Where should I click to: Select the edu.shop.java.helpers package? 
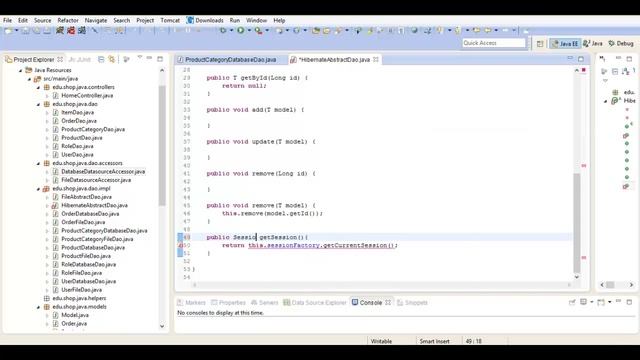click(79, 298)
